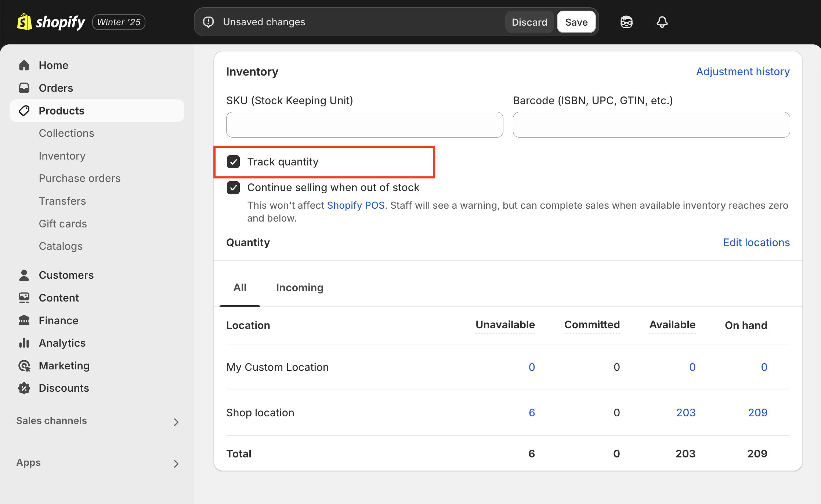Uncheck the Track quantity checkbox

point(233,162)
